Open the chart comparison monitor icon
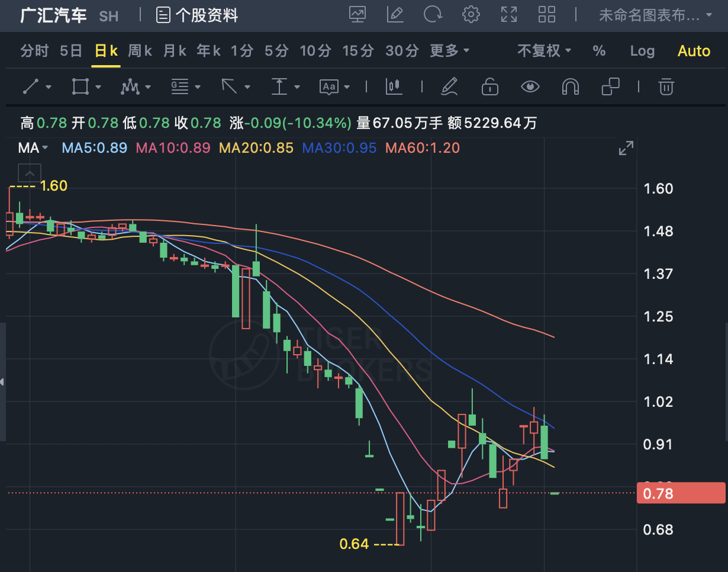 357,15
